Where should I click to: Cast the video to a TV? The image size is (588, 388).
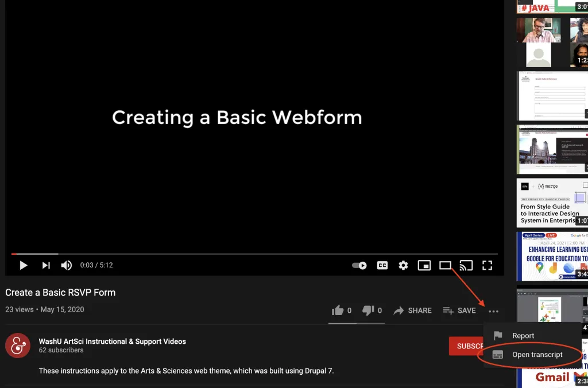click(x=466, y=265)
